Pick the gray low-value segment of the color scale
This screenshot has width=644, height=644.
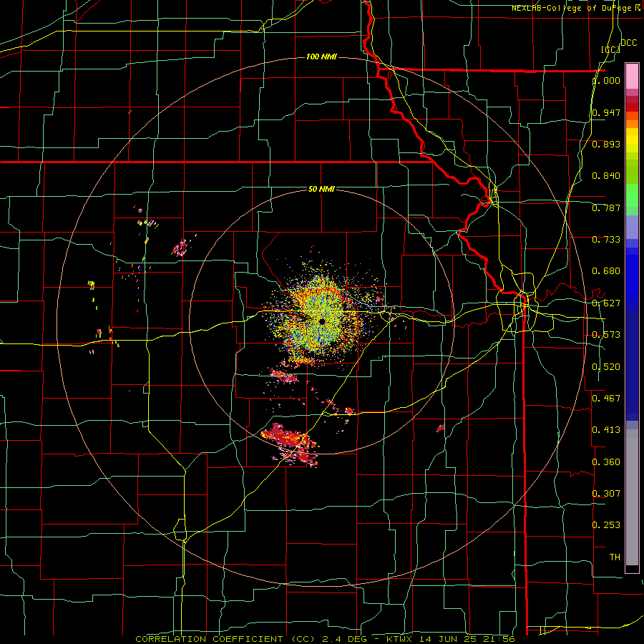pos(632,497)
